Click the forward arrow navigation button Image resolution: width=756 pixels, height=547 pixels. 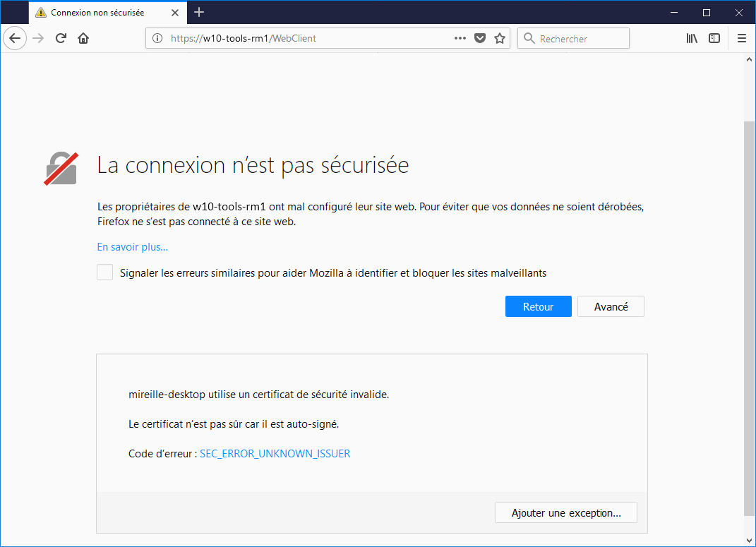[38, 38]
